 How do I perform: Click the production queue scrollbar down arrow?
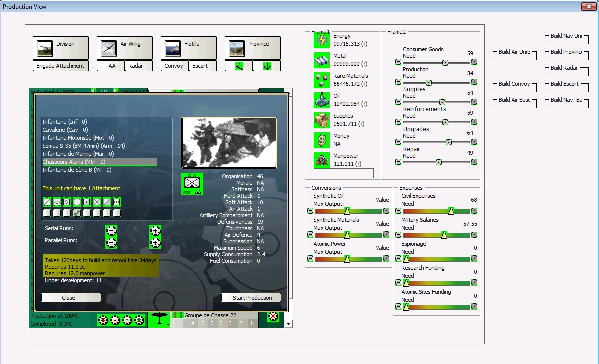click(288, 324)
